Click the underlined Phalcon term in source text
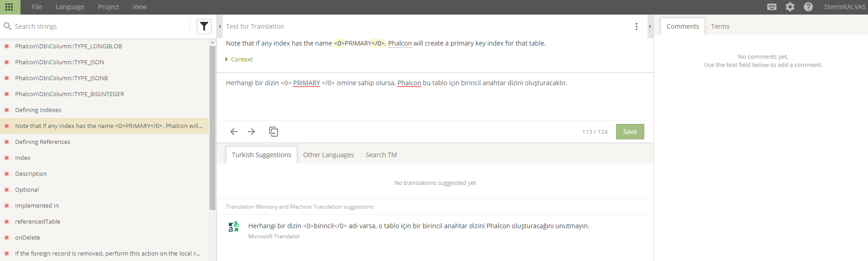 pos(400,43)
